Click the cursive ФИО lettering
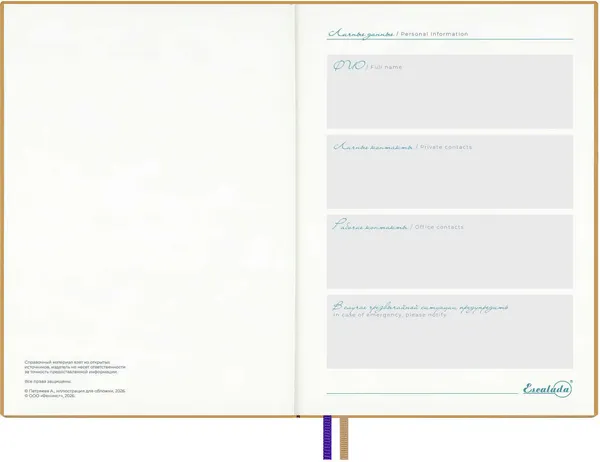600x462 pixels. point(349,66)
